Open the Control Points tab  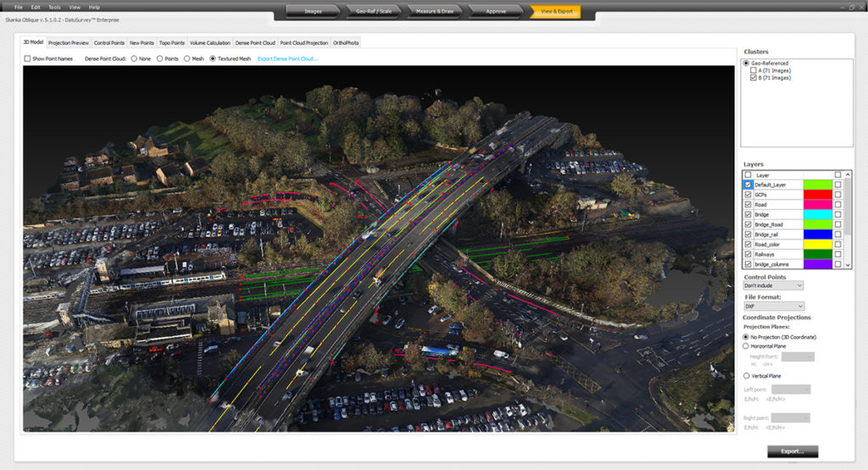(x=109, y=42)
